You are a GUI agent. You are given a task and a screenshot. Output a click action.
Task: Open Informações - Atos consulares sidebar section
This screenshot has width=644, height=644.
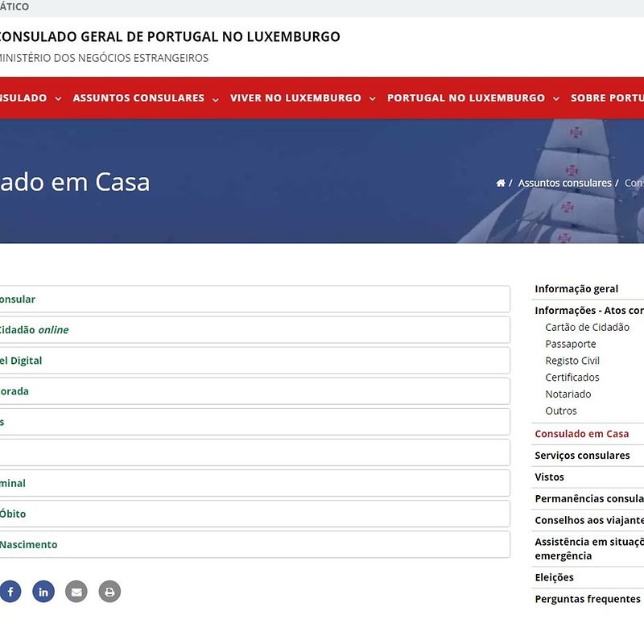click(x=589, y=311)
